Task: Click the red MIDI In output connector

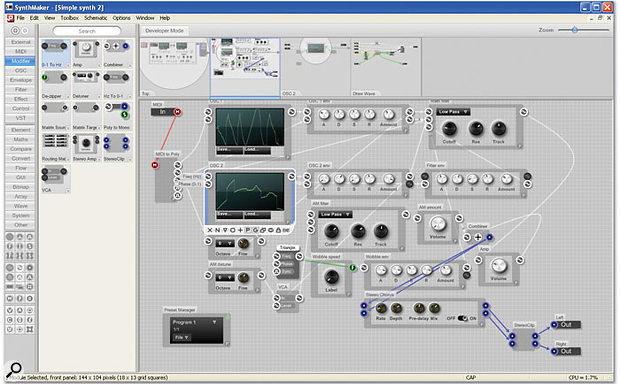Action: coord(178,112)
